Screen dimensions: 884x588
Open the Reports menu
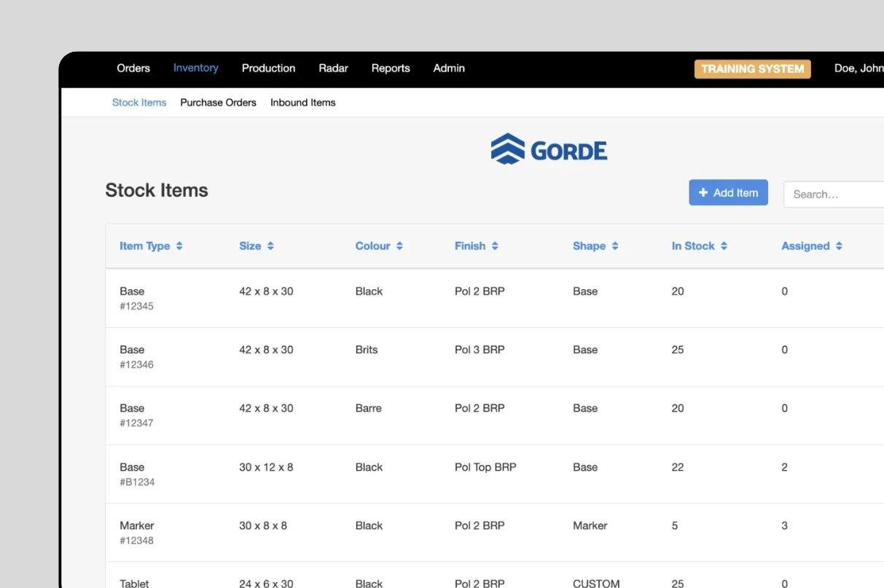(391, 68)
